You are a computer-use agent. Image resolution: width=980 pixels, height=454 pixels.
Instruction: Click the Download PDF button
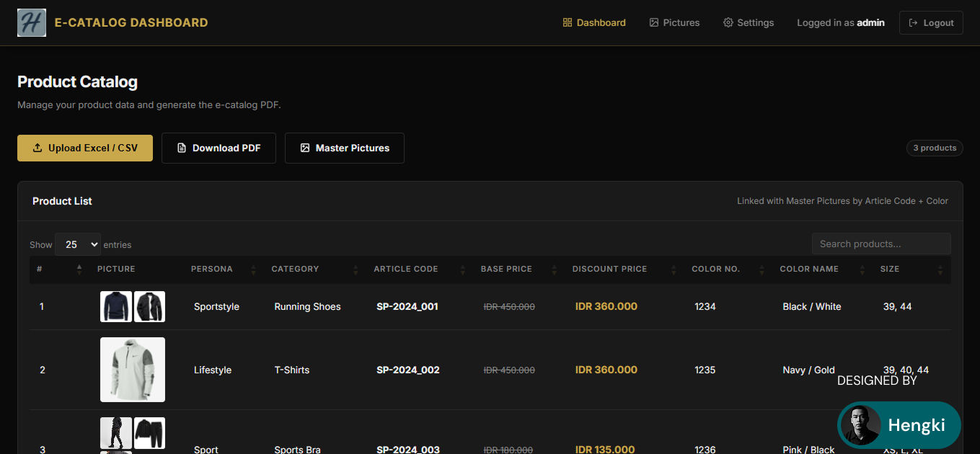point(218,148)
